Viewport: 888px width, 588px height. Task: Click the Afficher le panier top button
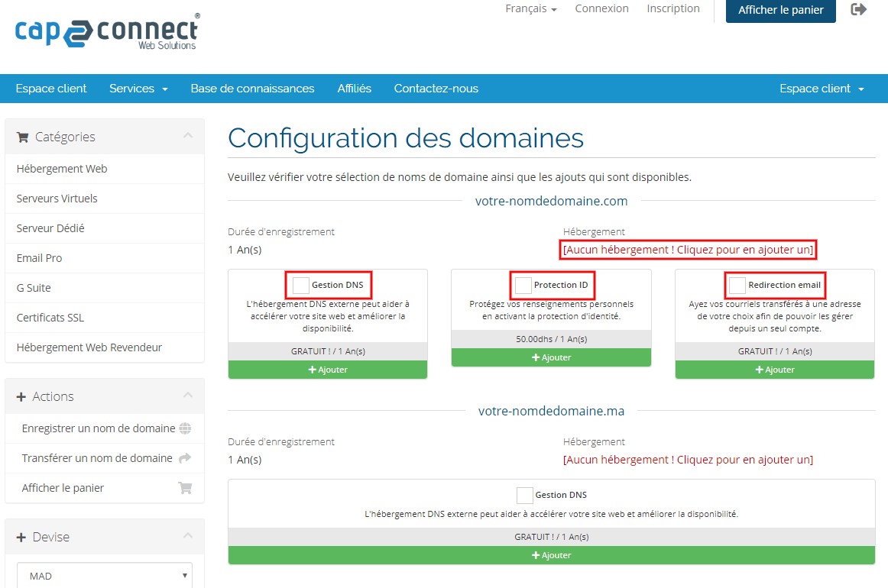tap(780, 10)
